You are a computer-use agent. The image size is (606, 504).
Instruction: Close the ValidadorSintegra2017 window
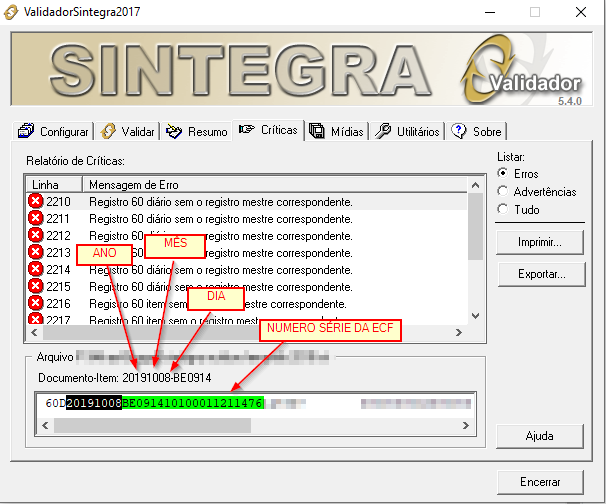[x=581, y=12]
